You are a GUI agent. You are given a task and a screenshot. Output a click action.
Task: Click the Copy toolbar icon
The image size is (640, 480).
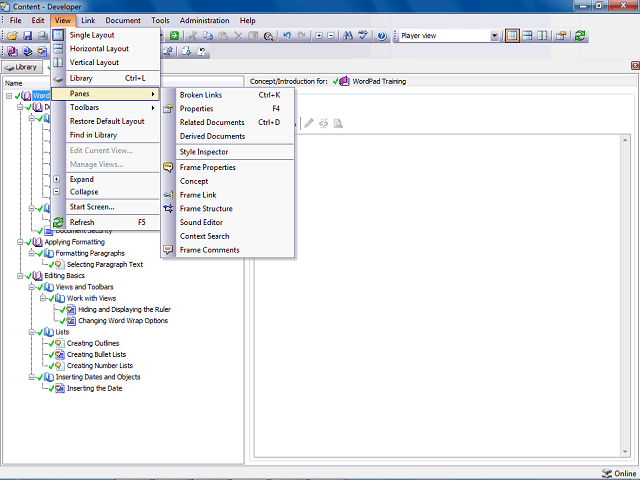[208, 36]
